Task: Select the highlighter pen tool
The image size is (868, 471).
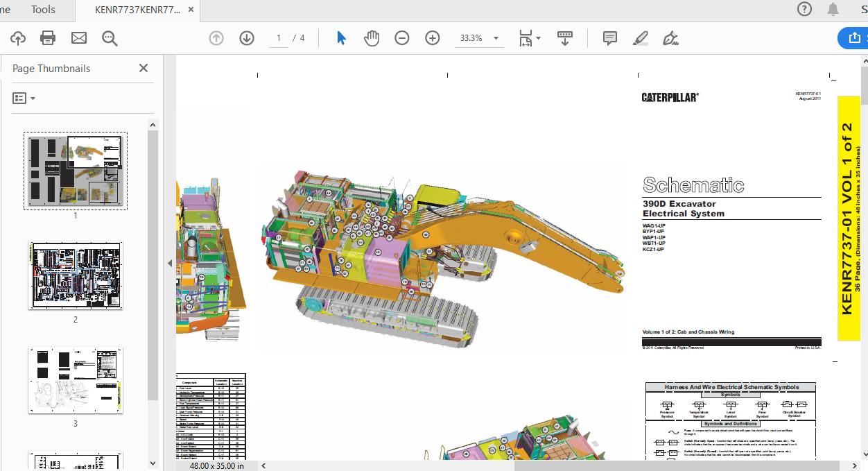Action: tap(641, 38)
